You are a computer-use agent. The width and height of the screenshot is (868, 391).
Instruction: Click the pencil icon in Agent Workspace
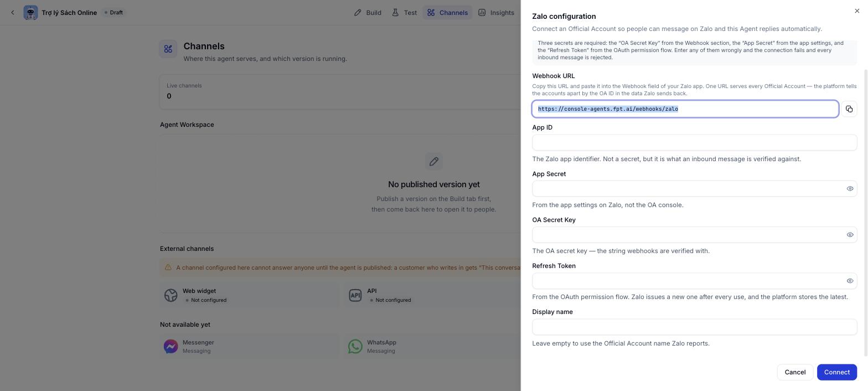434,162
